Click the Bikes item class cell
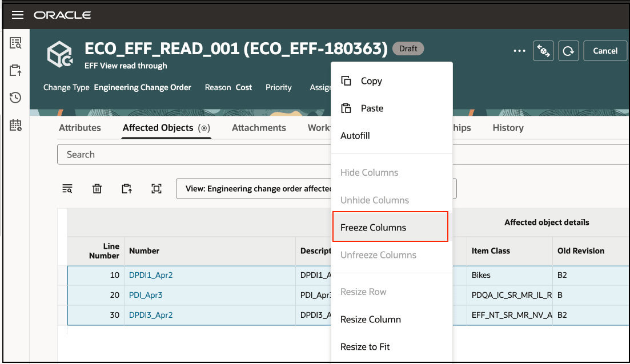630x364 pixels. point(509,276)
